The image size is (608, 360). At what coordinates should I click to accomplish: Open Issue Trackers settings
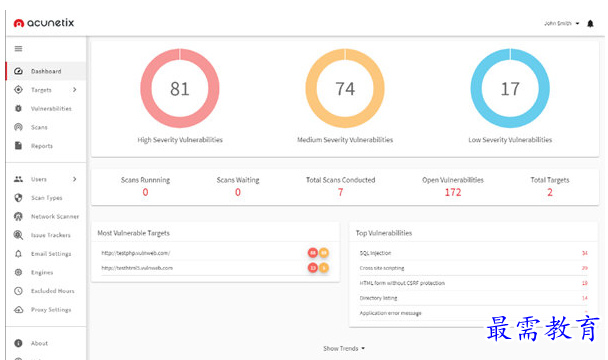pyautogui.click(x=46, y=235)
